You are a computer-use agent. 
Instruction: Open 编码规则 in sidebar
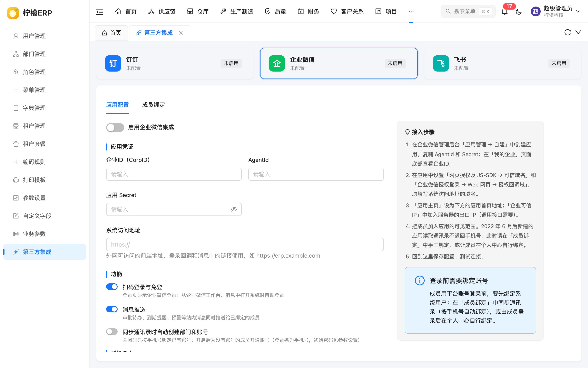45,162
